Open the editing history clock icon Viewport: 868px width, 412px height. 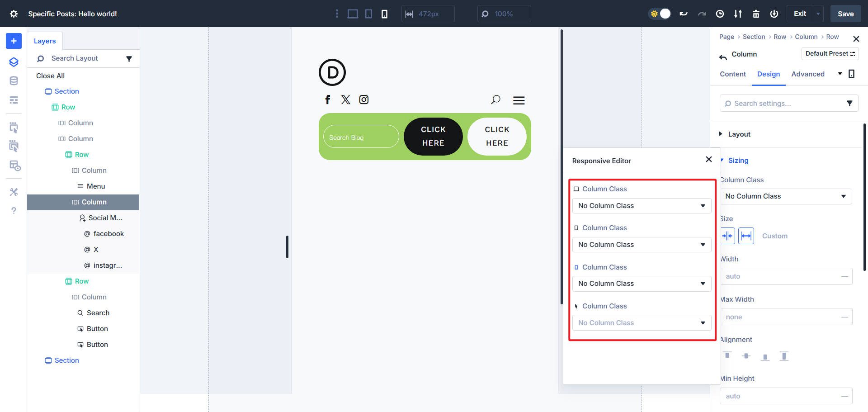tap(720, 14)
